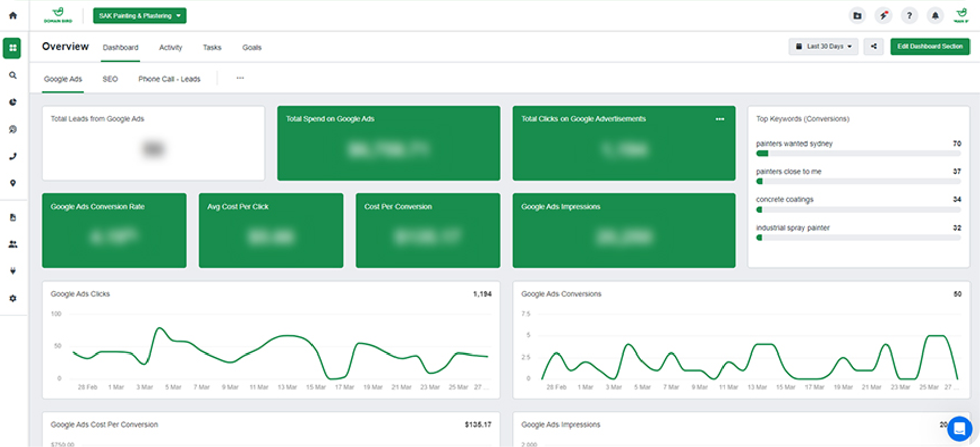Open the question mark help icon
This screenshot has height=447, width=980.
point(909,16)
